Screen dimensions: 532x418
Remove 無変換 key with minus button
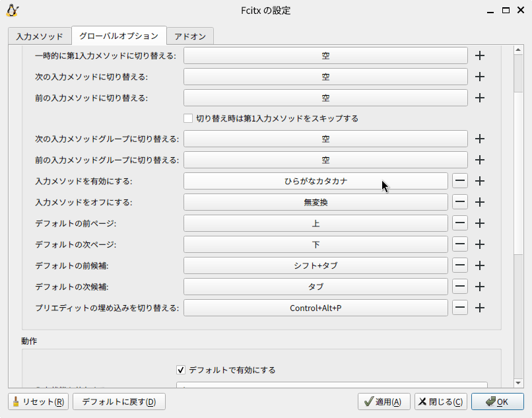point(460,202)
